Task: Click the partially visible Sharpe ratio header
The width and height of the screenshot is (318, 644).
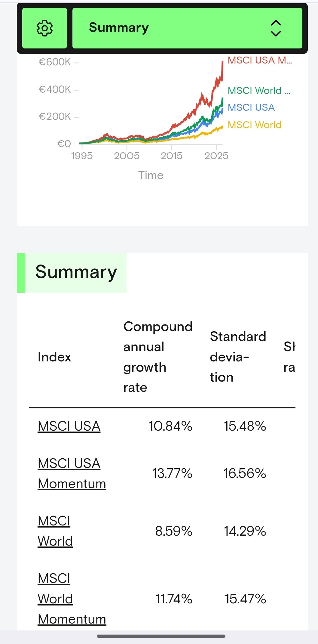Action: click(289, 357)
